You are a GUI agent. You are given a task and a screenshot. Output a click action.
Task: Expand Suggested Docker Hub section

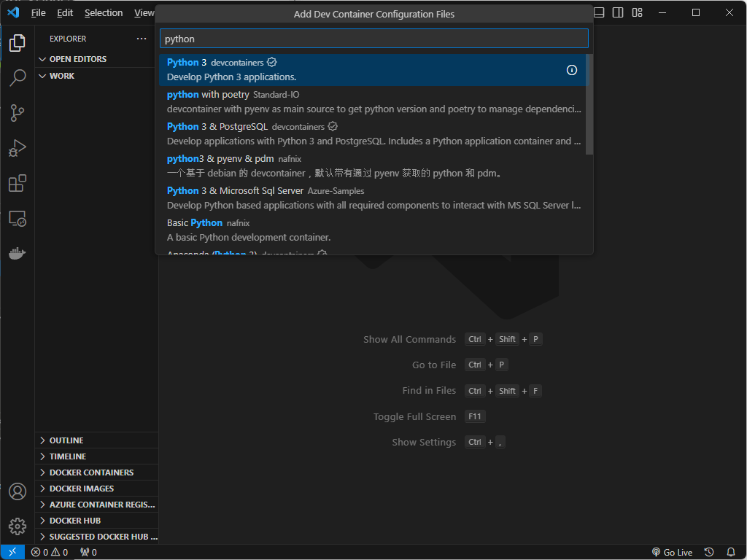pyautogui.click(x=97, y=537)
